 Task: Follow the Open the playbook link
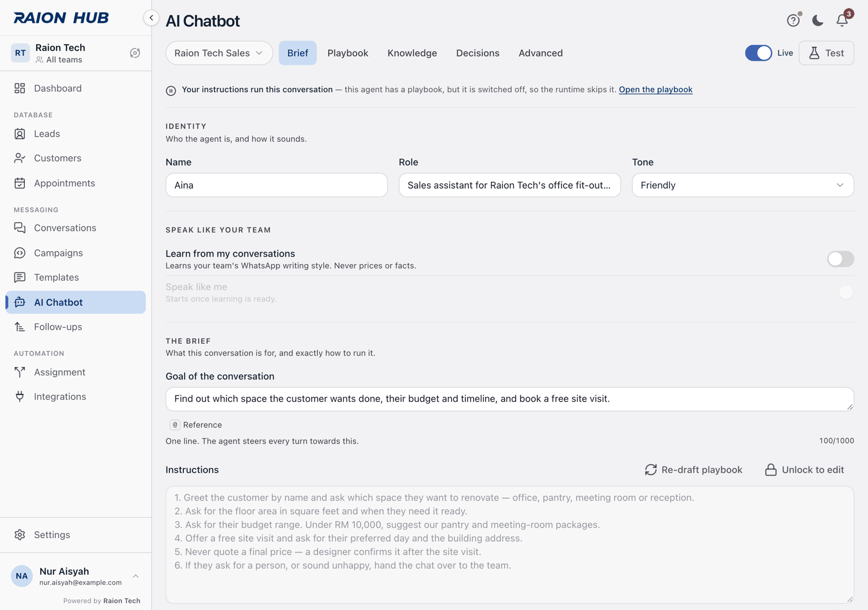click(x=655, y=89)
